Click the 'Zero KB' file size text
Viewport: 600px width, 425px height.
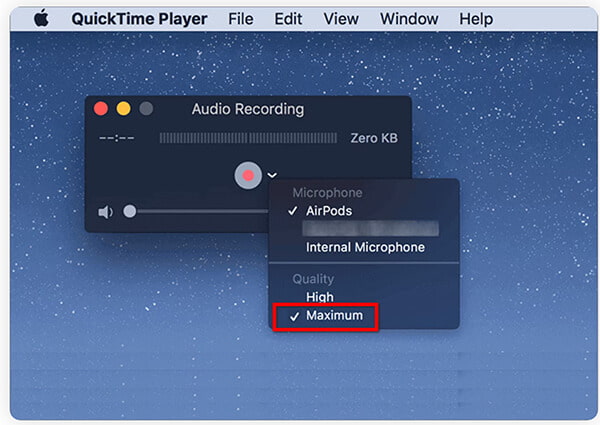[374, 138]
